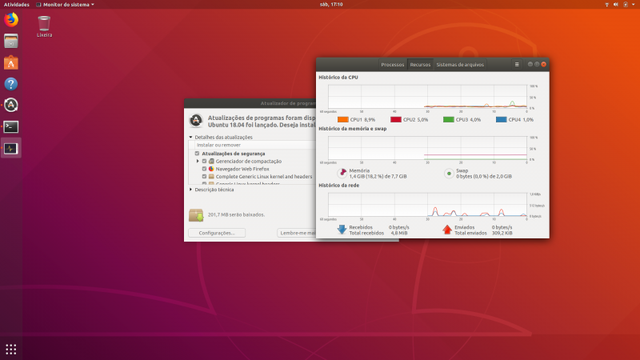This screenshot has height=360, width=640.
Task: Click the red Enviados up arrow icon
Action: 447,229
